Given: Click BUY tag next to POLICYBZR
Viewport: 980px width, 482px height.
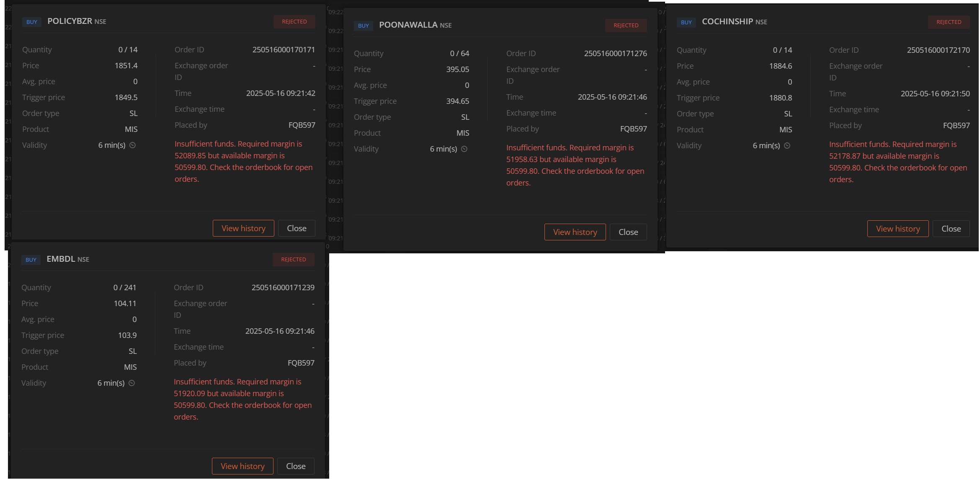Looking at the screenshot, I should click(32, 22).
